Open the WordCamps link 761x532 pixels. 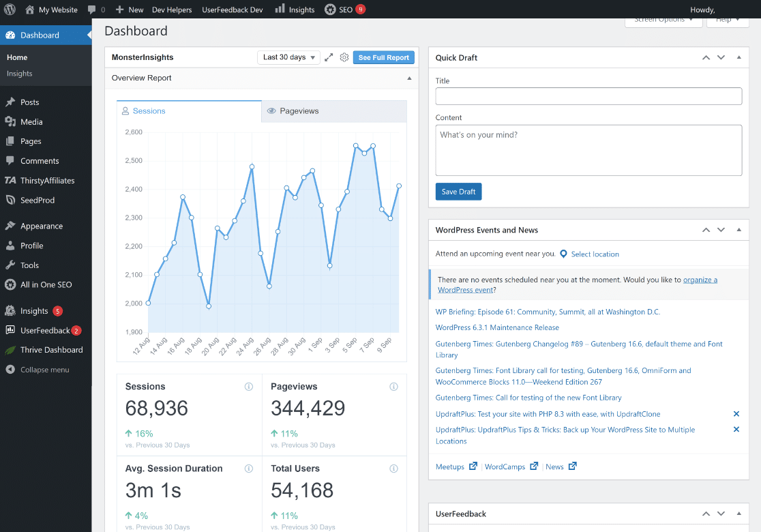click(x=505, y=467)
